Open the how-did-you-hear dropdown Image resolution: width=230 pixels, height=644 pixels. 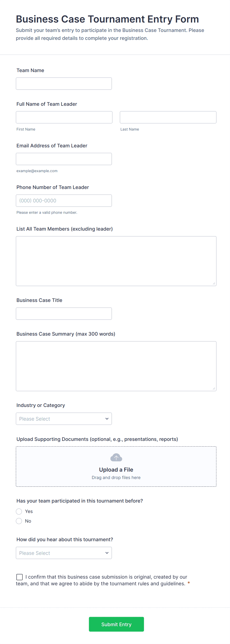tap(64, 553)
